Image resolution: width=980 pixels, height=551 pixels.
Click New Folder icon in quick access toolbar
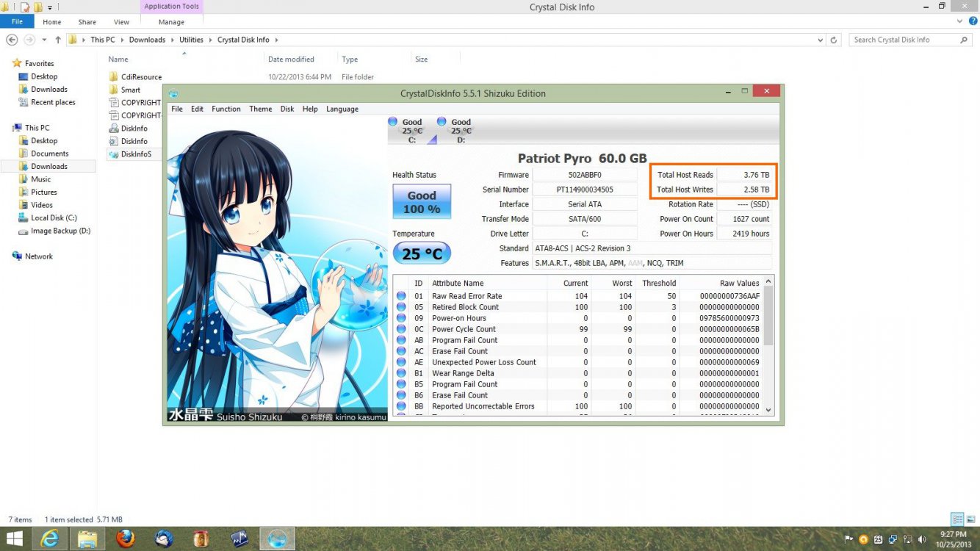(37, 7)
